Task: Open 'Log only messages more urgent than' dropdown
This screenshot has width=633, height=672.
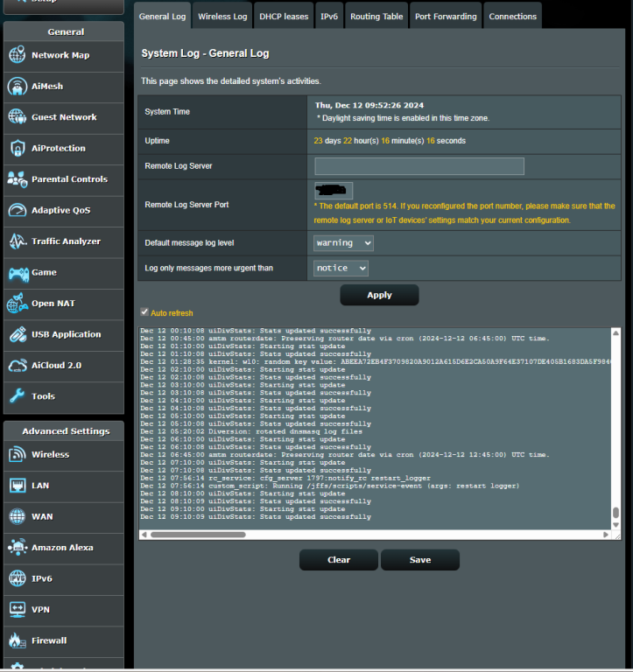Action: point(341,269)
